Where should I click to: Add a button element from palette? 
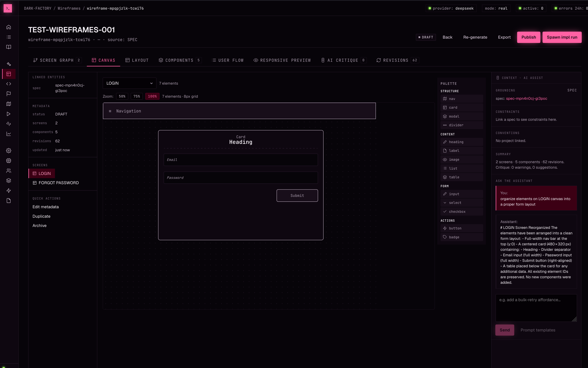(x=462, y=228)
